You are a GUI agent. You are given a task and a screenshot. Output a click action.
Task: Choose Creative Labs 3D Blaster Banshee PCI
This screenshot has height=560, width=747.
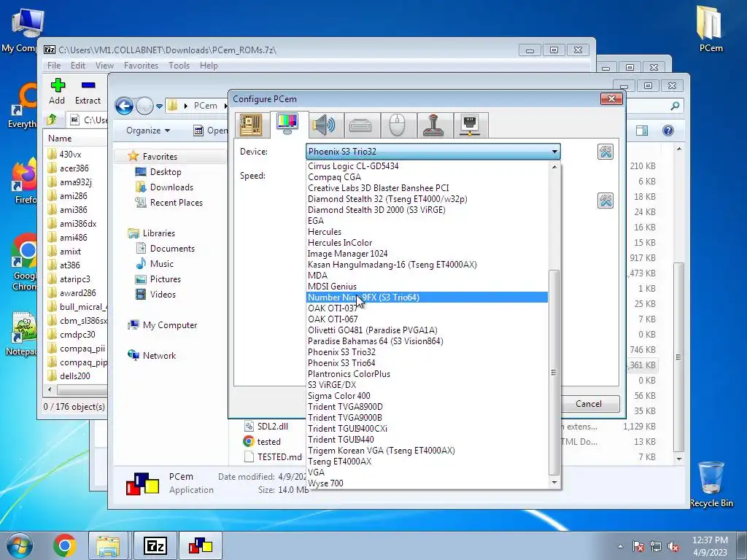(x=427, y=188)
